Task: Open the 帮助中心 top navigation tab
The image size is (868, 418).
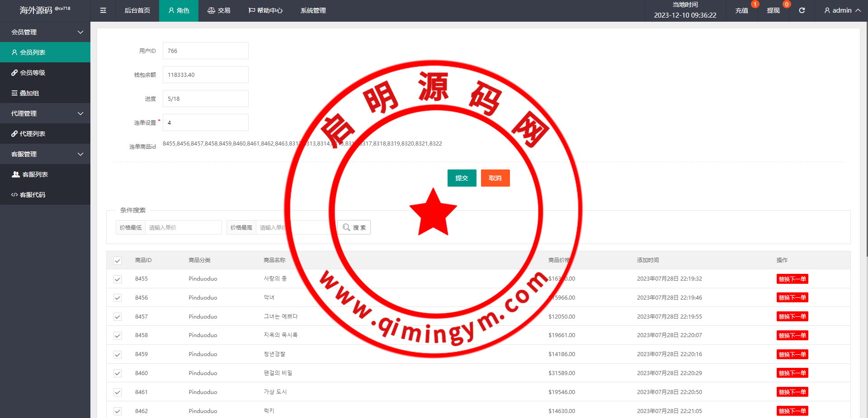Action: click(x=265, y=10)
